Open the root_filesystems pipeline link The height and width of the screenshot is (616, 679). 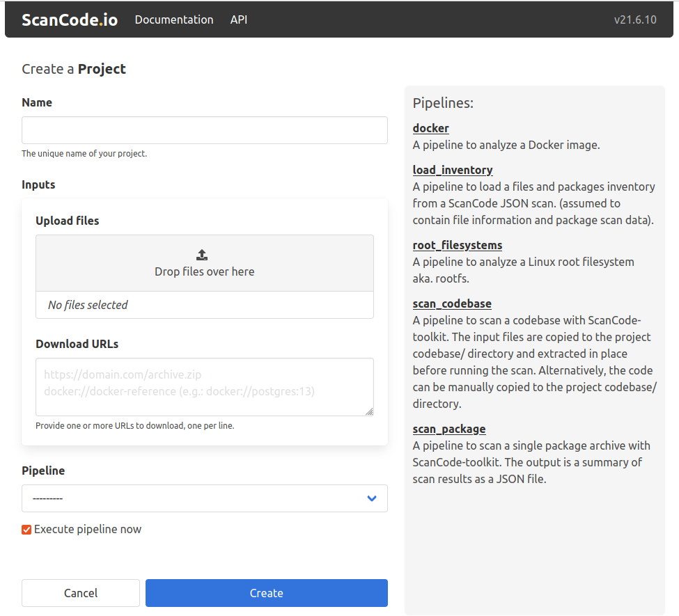pos(458,246)
